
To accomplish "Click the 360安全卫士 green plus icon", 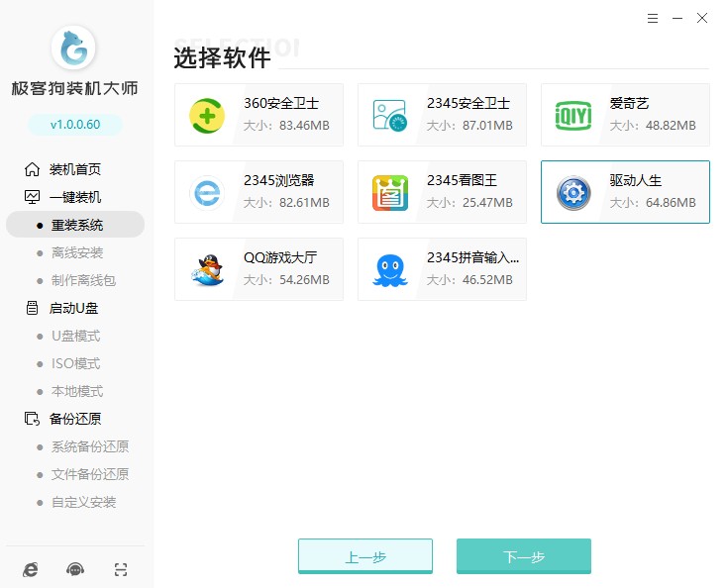I will click(207, 116).
